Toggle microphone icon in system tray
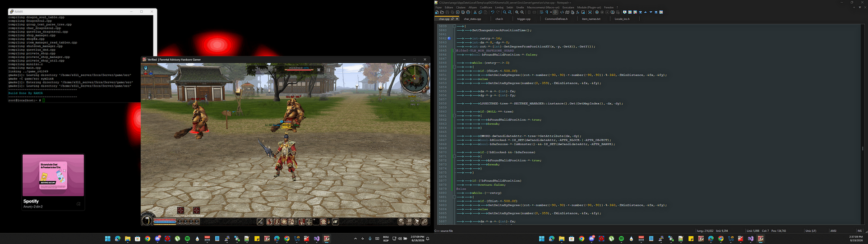 pyautogui.click(x=370, y=239)
